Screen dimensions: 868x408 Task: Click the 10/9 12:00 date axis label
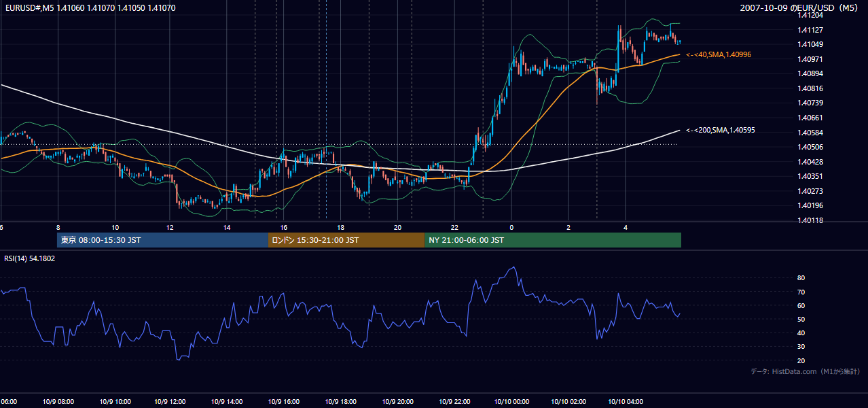pyautogui.click(x=171, y=401)
